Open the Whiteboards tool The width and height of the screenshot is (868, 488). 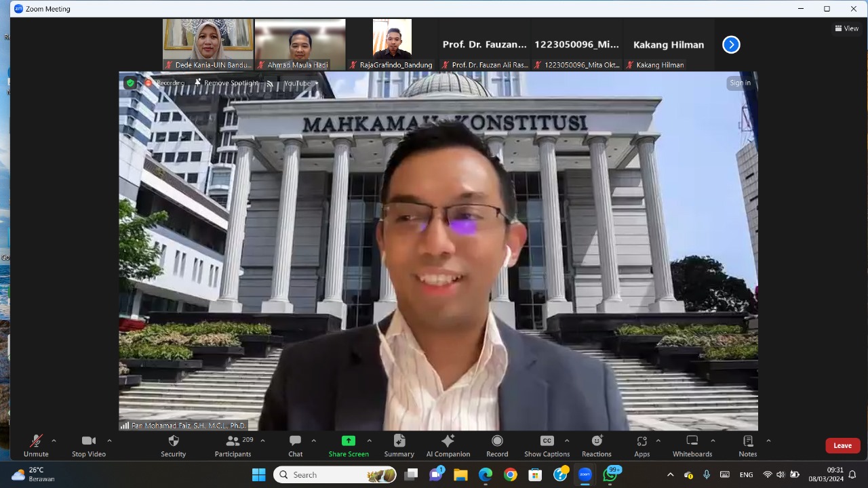(x=692, y=445)
